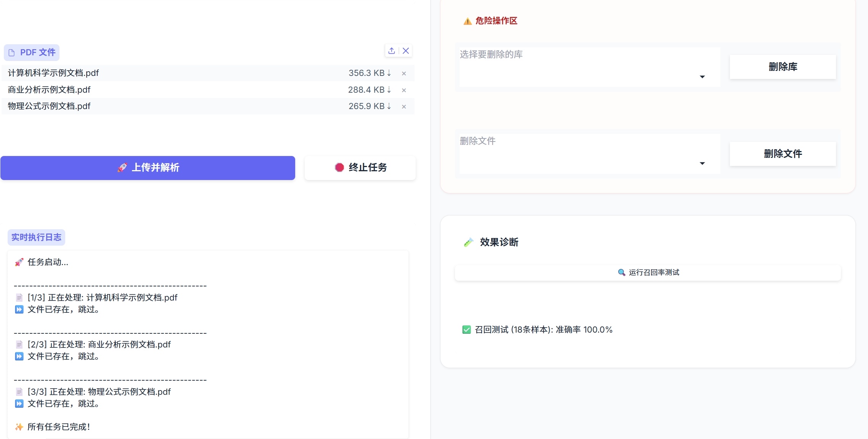The height and width of the screenshot is (439, 868).
Task: Open the 删除文件 dropdown
Action: click(702, 163)
